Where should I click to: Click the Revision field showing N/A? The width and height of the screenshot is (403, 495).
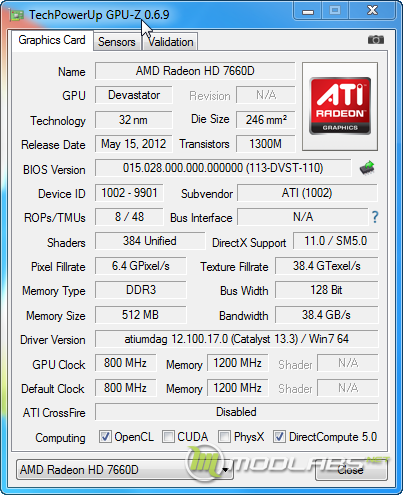pyautogui.click(x=266, y=95)
